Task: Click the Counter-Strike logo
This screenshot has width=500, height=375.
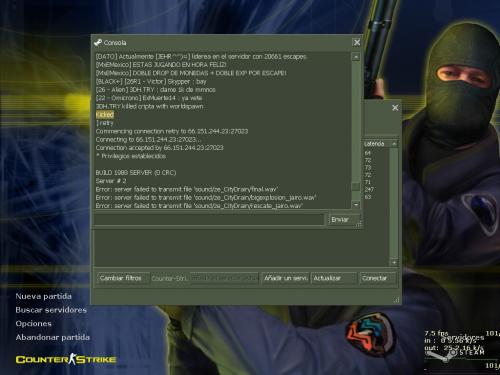Action: (66, 359)
